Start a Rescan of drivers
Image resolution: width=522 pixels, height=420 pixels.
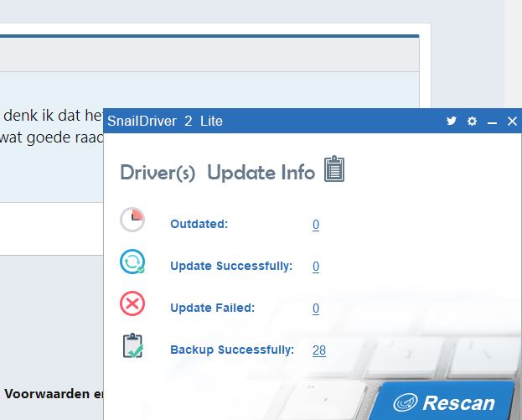tap(442, 402)
